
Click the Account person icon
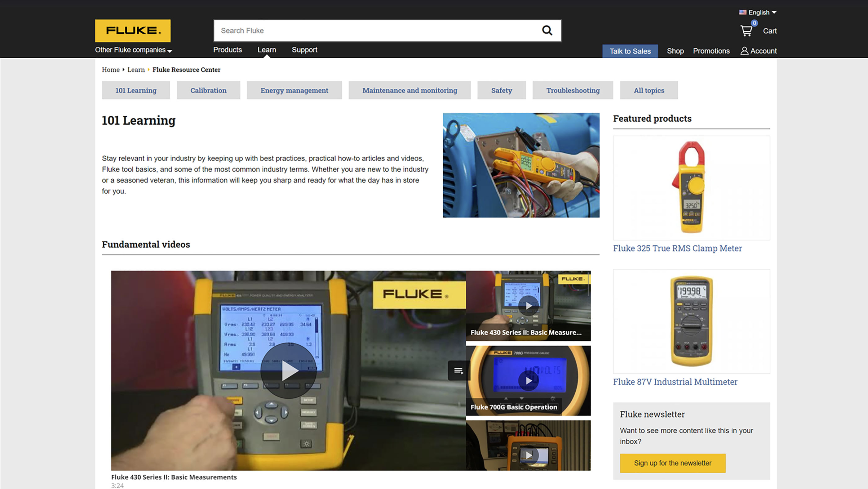pos(744,51)
